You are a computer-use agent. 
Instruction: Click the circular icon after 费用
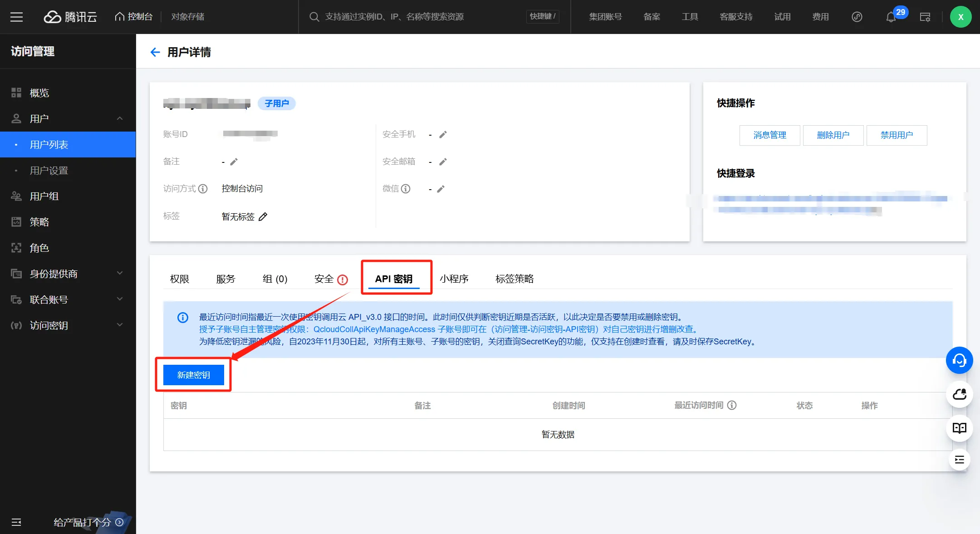click(857, 17)
